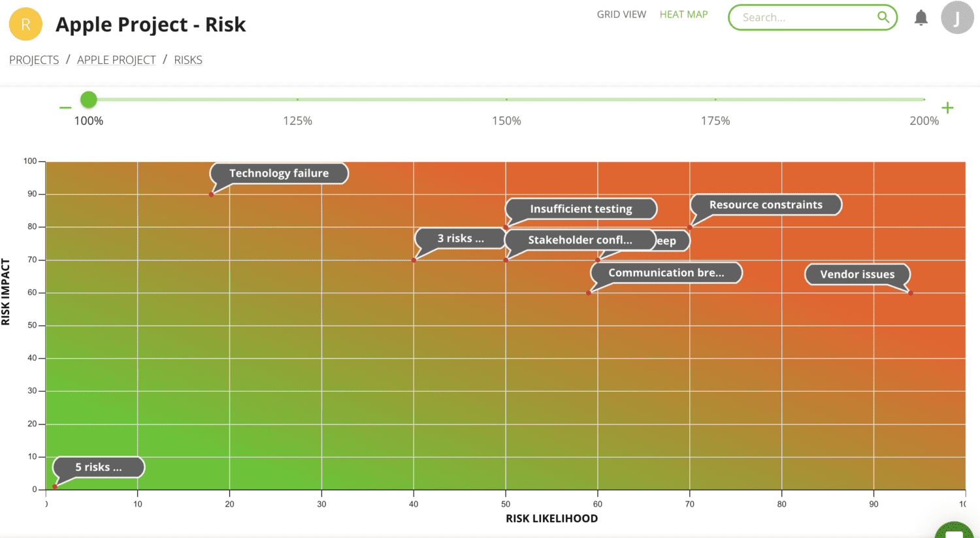Zoom in using the plus icon
The height and width of the screenshot is (538, 980).
click(x=947, y=107)
